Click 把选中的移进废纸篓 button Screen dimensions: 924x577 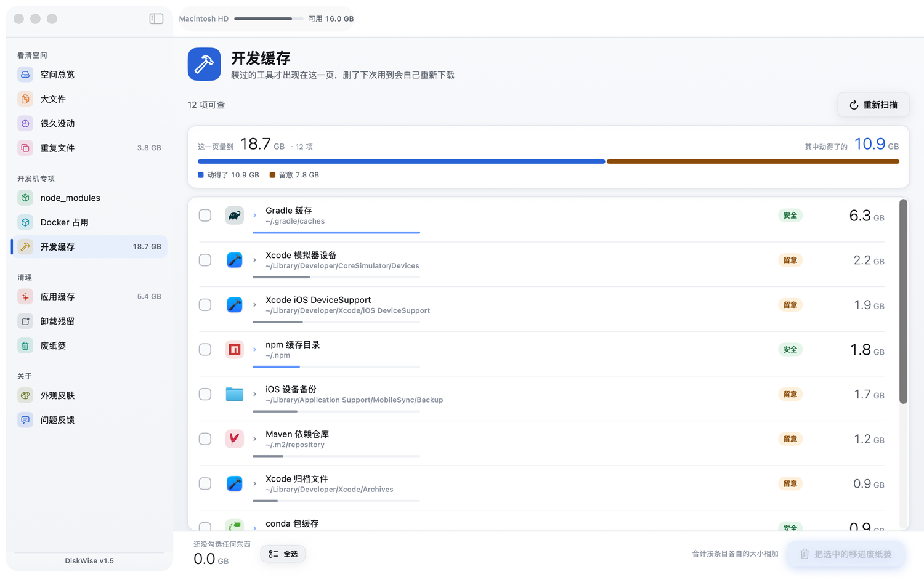tap(846, 554)
